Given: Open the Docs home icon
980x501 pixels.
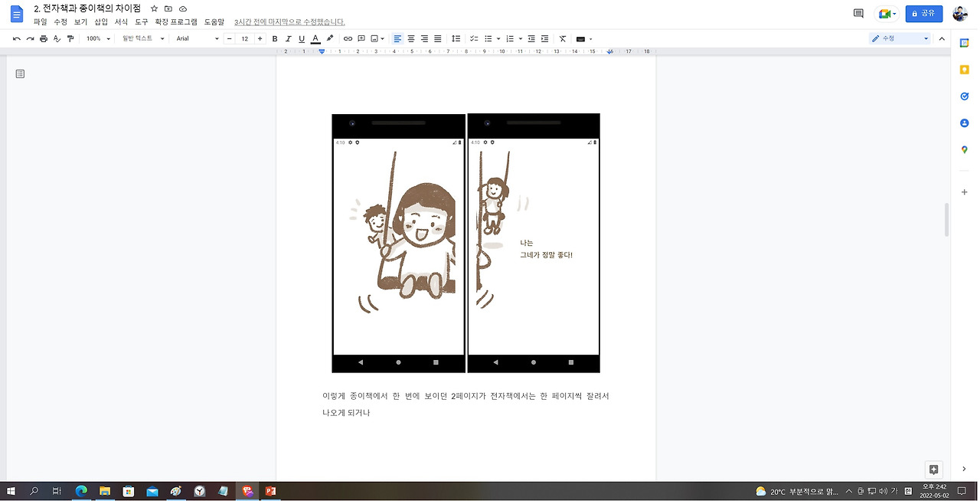Looking at the screenshot, I should [x=17, y=14].
